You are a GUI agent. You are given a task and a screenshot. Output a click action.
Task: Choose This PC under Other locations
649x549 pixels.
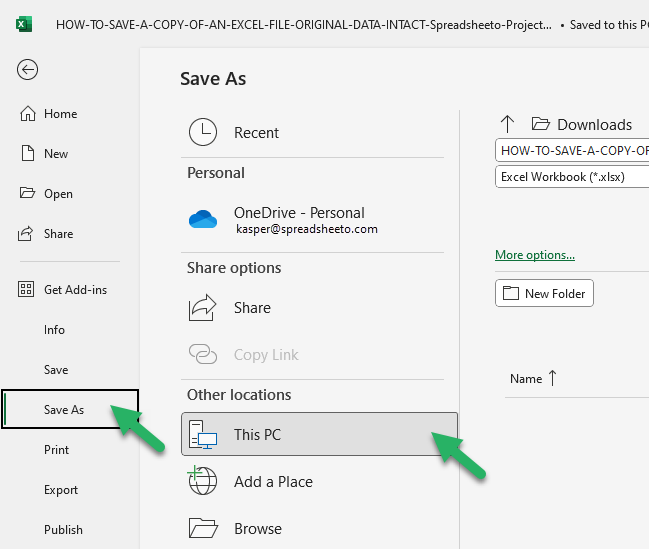[320, 434]
